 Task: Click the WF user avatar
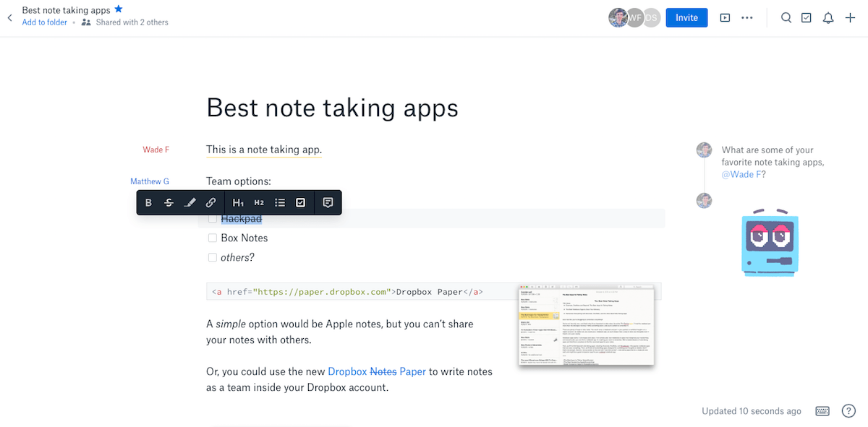coord(635,18)
